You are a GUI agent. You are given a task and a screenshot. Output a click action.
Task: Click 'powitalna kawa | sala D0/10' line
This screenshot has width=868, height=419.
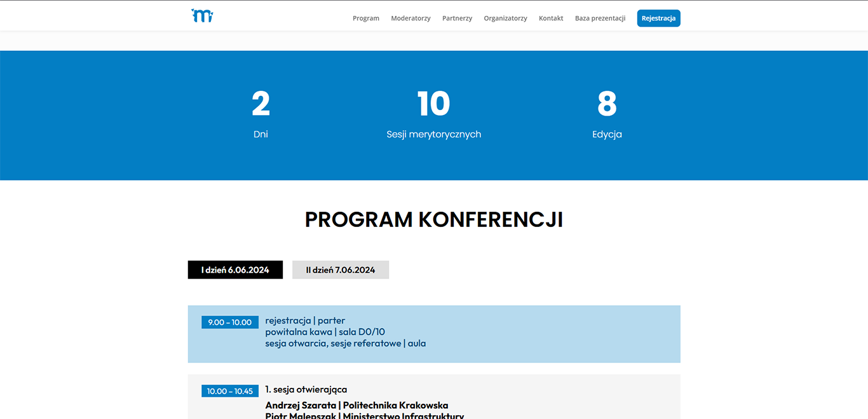coord(325,332)
